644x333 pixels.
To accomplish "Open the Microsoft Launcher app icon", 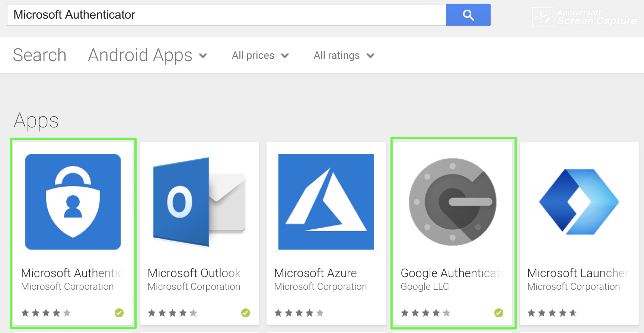I will (x=579, y=202).
